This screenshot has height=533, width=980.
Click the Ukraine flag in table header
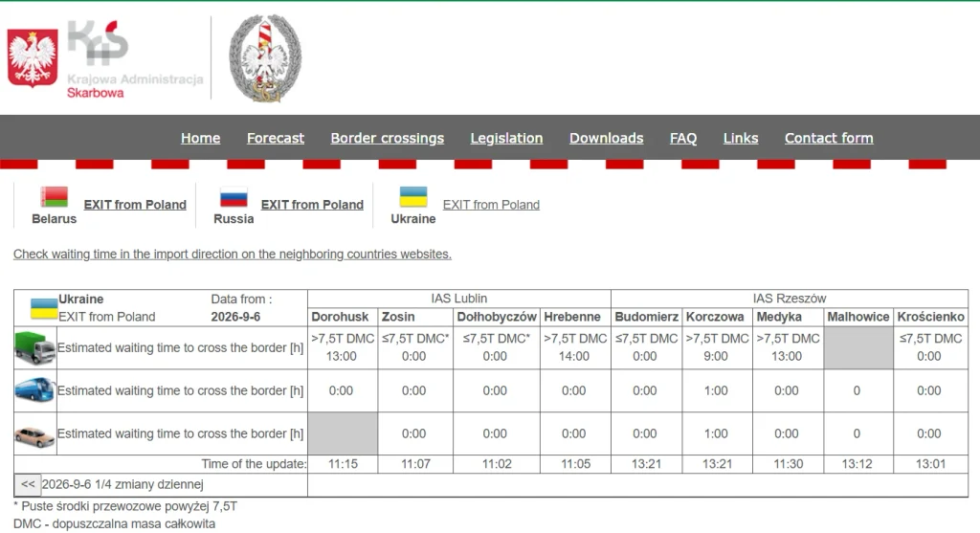tap(44, 309)
